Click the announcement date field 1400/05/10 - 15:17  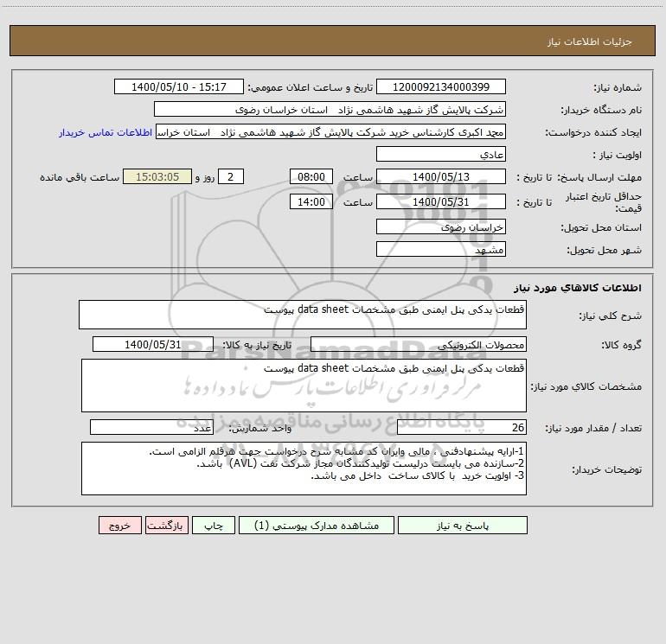pos(179,86)
